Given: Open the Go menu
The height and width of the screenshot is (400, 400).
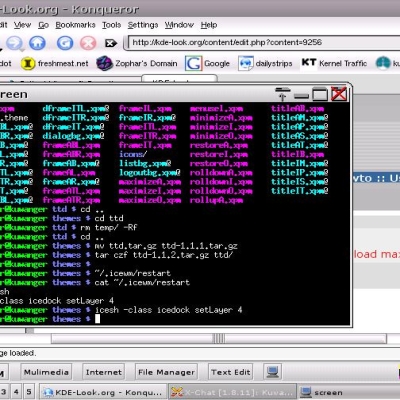Looking at the screenshot, I should click(x=43, y=25).
